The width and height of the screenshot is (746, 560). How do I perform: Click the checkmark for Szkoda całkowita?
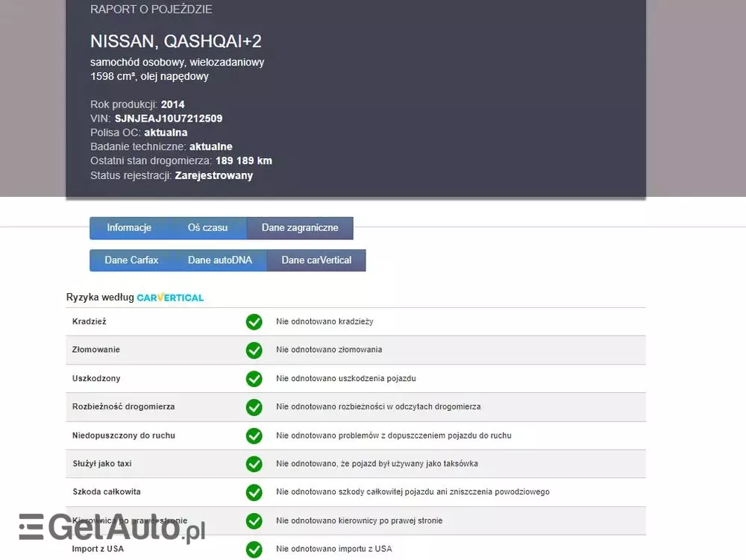click(254, 492)
